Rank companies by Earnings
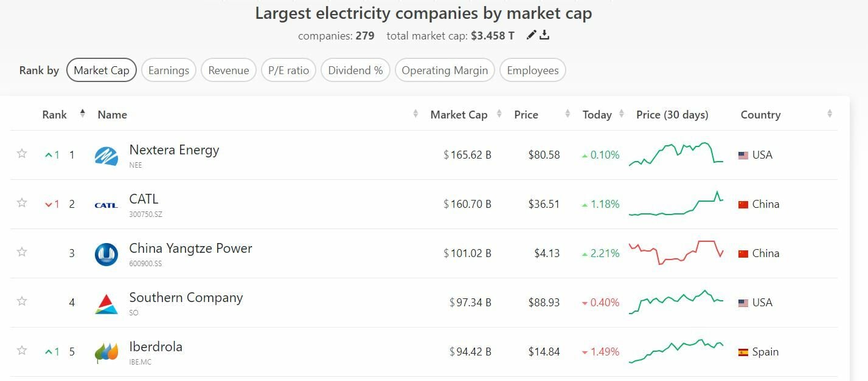Viewport: 868px width, 381px height. coord(168,70)
